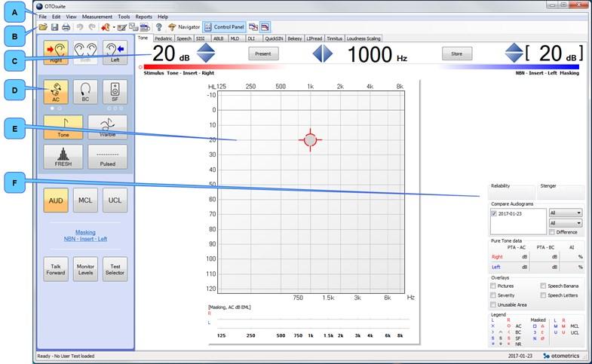This screenshot has height=364, width=592.
Task: Open first All dropdown in Compare Audiograms
Action: pos(565,213)
